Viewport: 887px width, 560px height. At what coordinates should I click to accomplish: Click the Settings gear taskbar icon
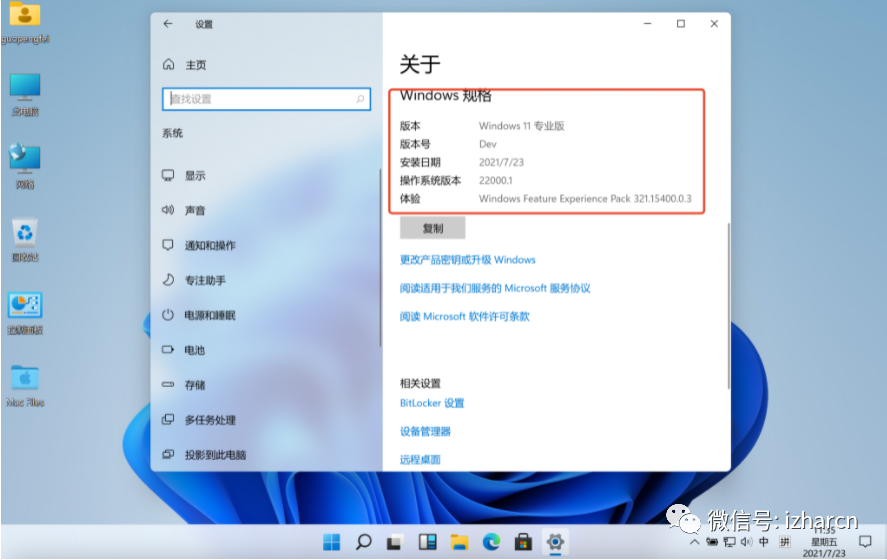[555, 542]
